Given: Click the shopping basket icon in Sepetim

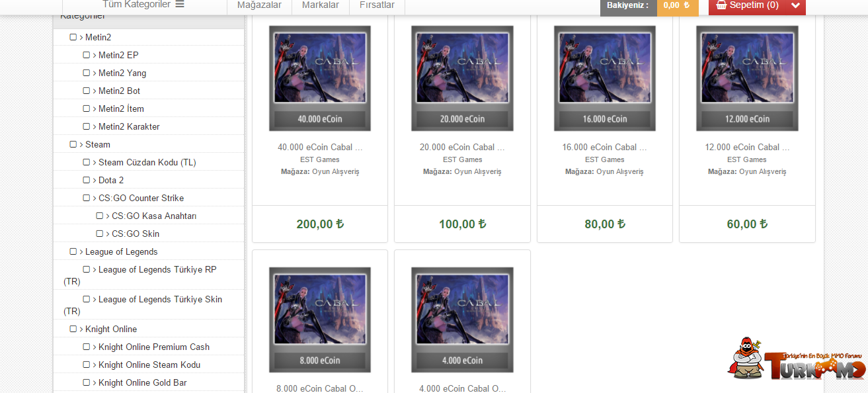Looking at the screenshot, I should point(721,5).
